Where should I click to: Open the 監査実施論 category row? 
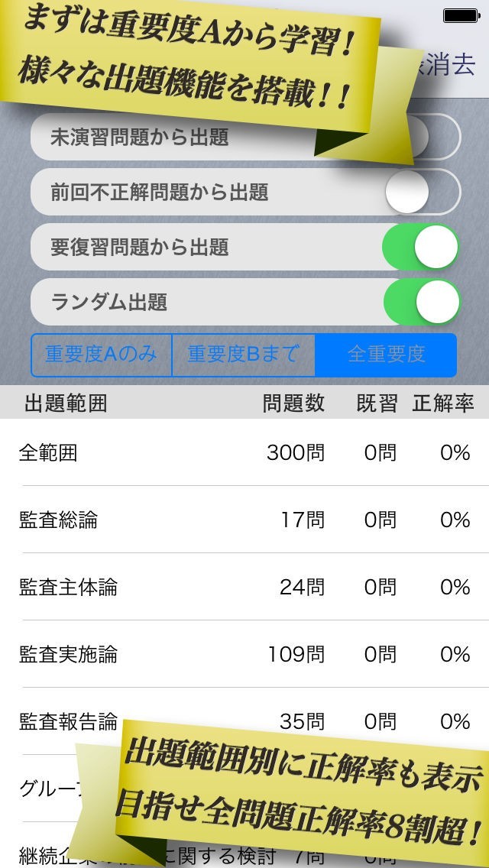244,655
